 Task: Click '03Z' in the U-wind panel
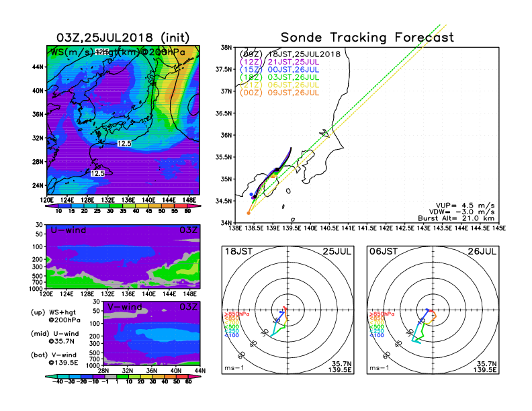(x=188, y=230)
